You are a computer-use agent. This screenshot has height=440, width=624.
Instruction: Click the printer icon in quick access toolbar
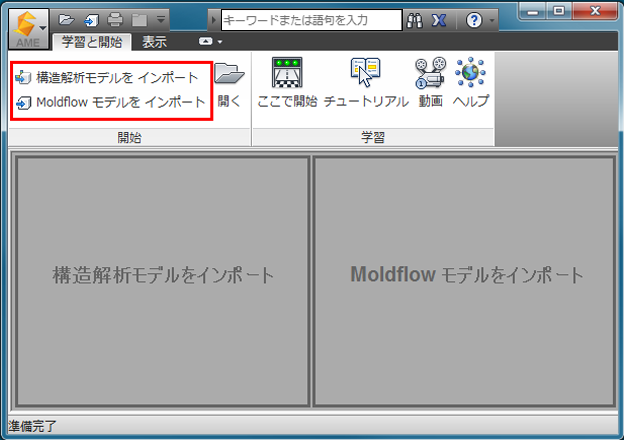(115, 19)
